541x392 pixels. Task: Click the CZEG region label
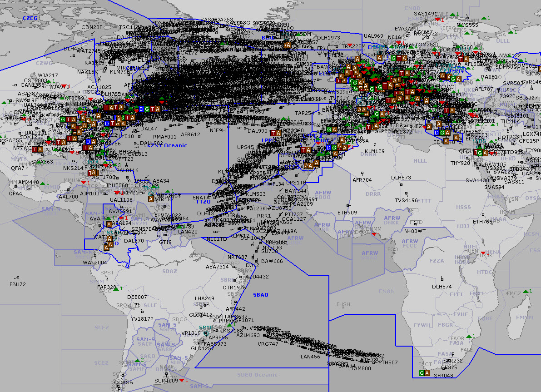coord(30,18)
